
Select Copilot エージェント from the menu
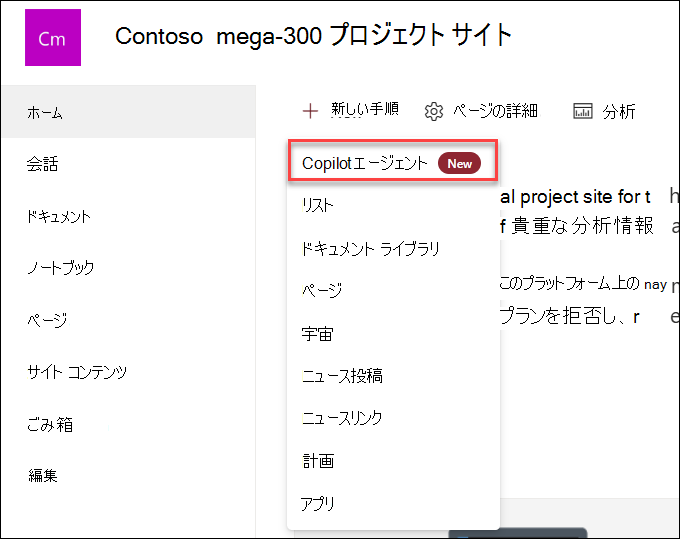click(392, 160)
